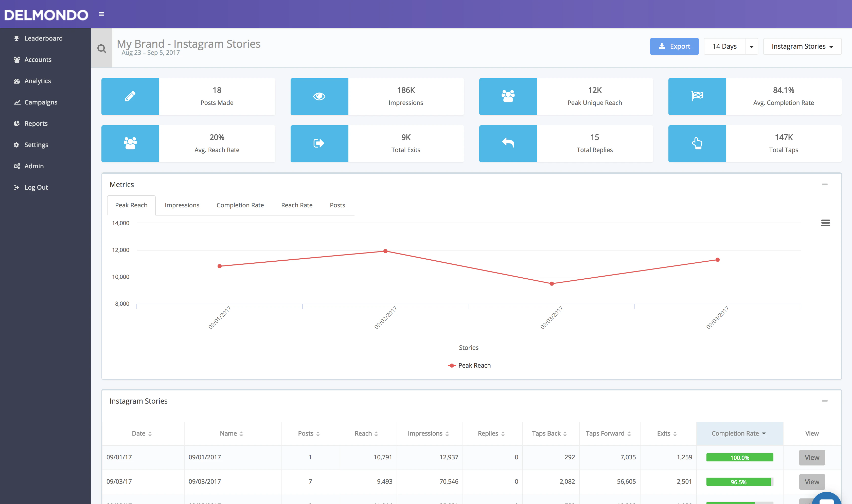Click the hamburger menu next to DELMONDO logo
Screen dimensions: 852x504
[101, 14]
